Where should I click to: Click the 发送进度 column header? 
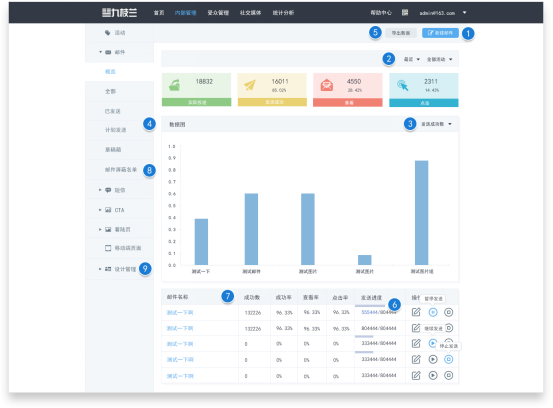coord(371,298)
